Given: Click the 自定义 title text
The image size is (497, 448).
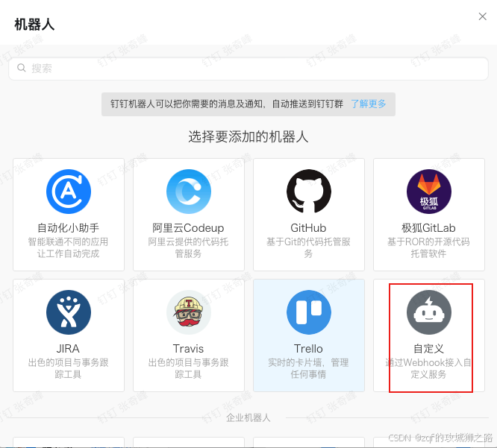Looking at the screenshot, I should tap(428, 349).
